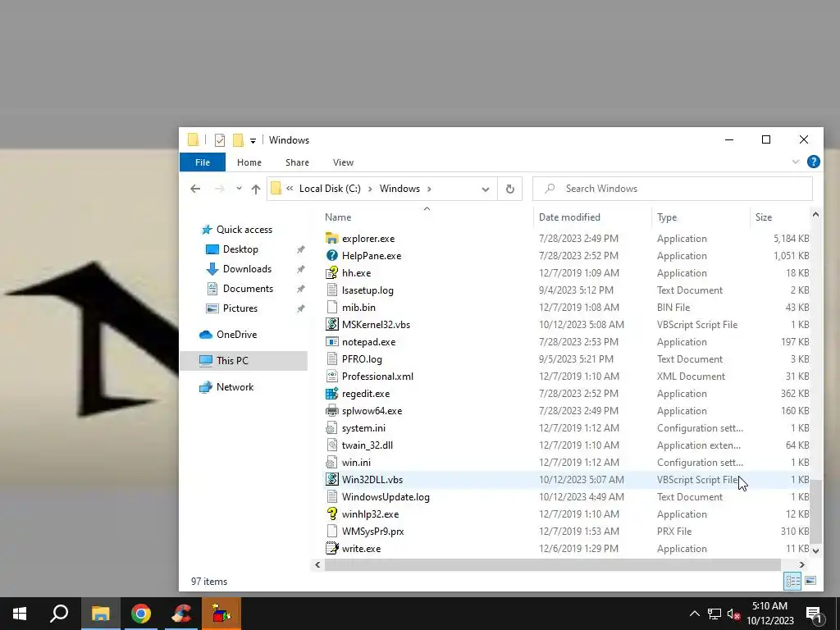This screenshot has width=840, height=630.
Task: Select the regedit.exe registry icon
Action: pos(332,393)
